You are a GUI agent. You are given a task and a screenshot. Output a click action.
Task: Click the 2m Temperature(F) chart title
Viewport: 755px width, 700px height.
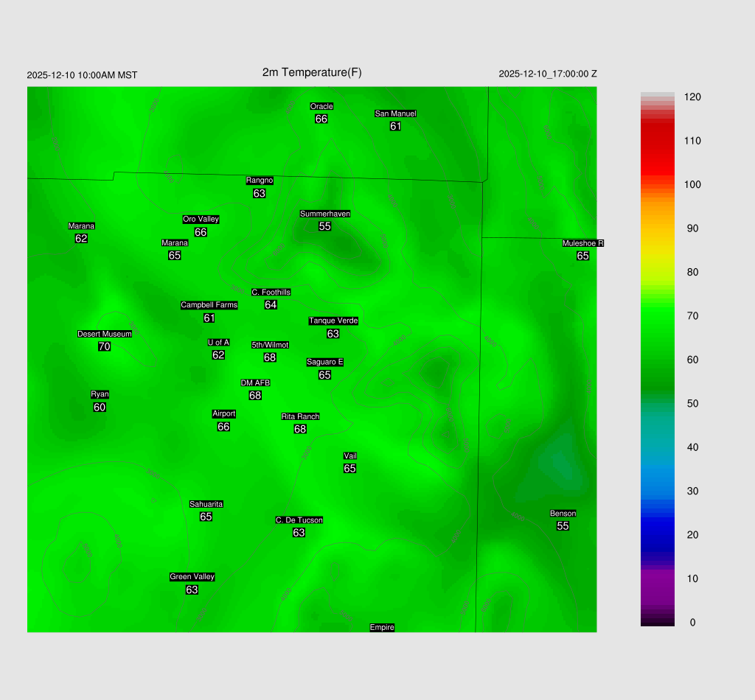312,72
